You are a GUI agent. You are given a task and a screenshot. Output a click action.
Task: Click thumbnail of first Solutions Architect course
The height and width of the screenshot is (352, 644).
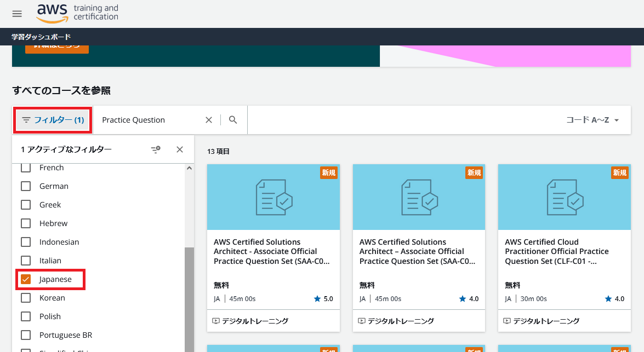pyautogui.click(x=273, y=197)
